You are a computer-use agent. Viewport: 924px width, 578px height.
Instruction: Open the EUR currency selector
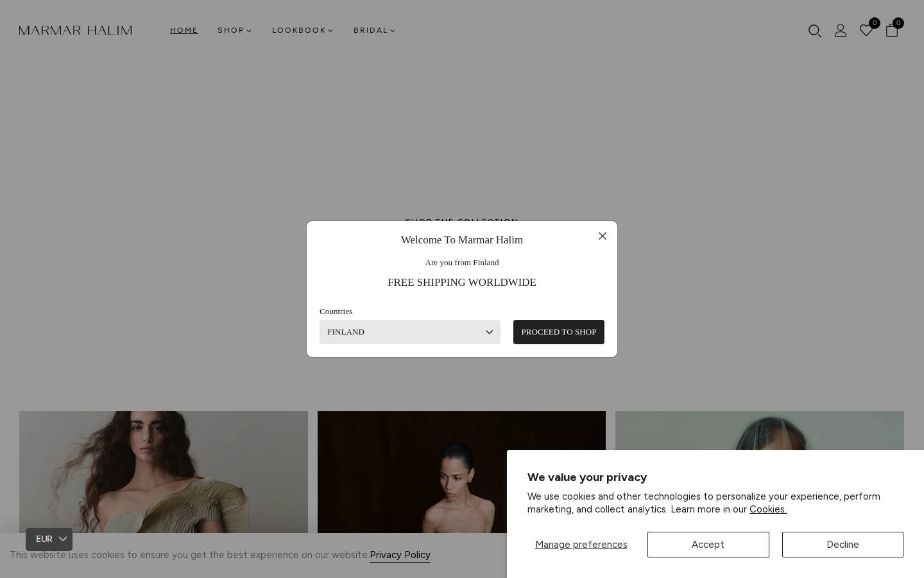click(49, 539)
